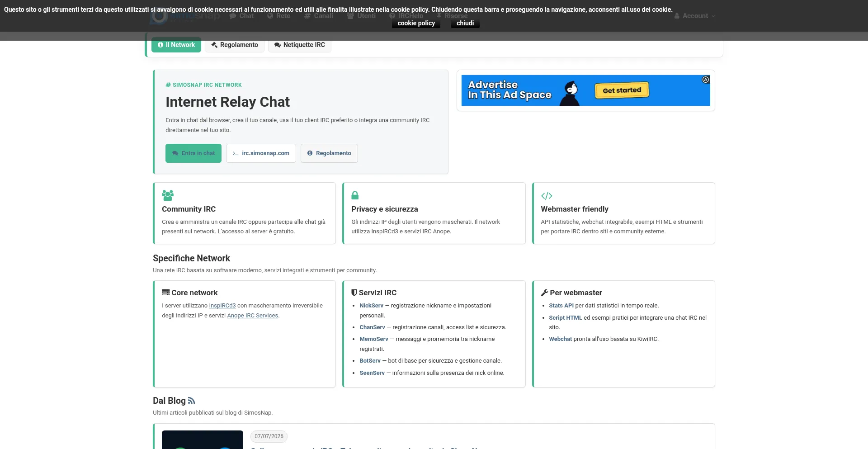Screen dimensions: 868x449
Task: Click the 07/07/2026 blog date badge
Action: pyautogui.click(x=269, y=436)
